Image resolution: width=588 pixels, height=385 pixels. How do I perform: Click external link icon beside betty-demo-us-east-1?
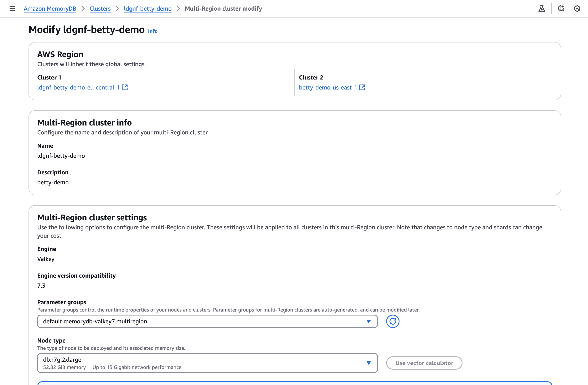pyautogui.click(x=362, y=87)
